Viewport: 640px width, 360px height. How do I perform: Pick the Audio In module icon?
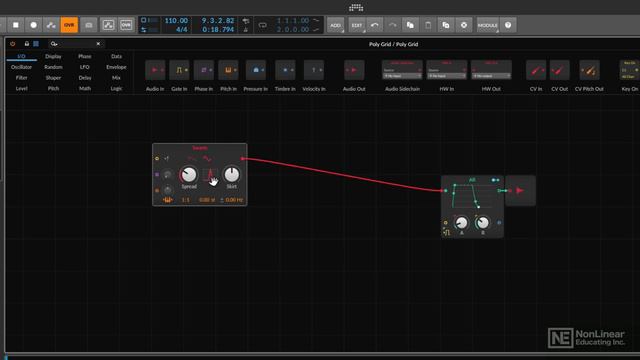[155, 70]
